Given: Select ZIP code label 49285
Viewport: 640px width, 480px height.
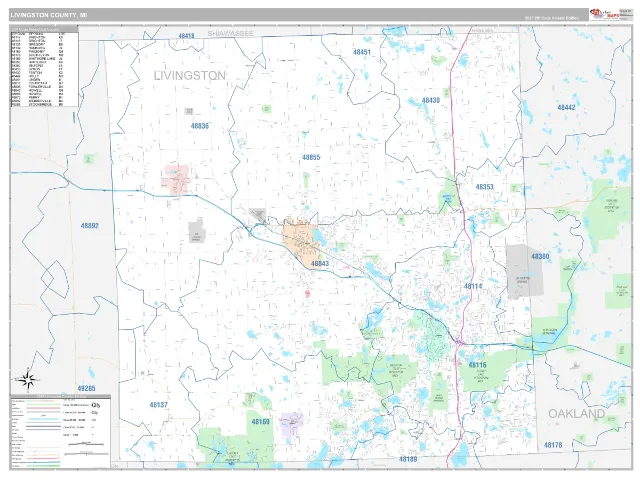Looking at the screenshot, I should (86, 388).
